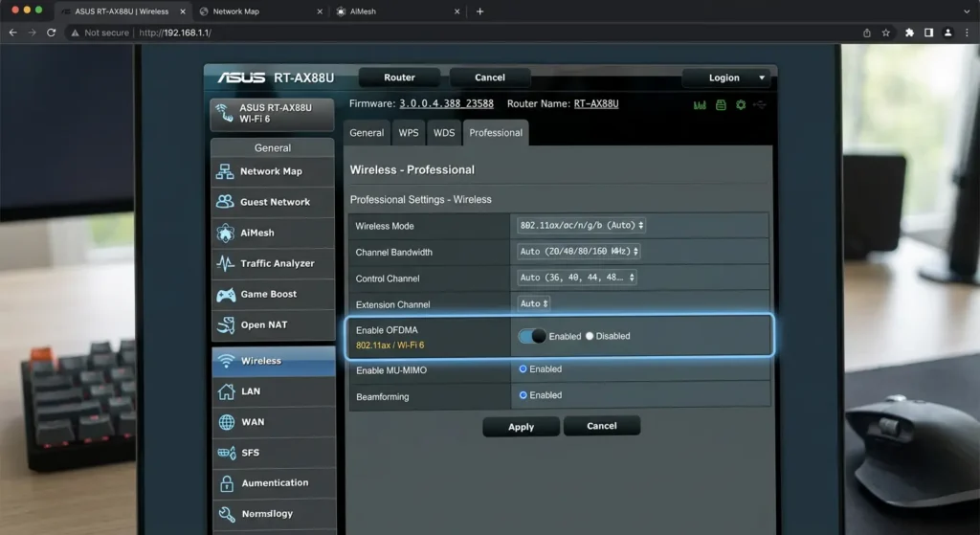This screenshot has height=535, width=980.
Task: Open the Control Channel dropdown
Action: coord(577,278)
